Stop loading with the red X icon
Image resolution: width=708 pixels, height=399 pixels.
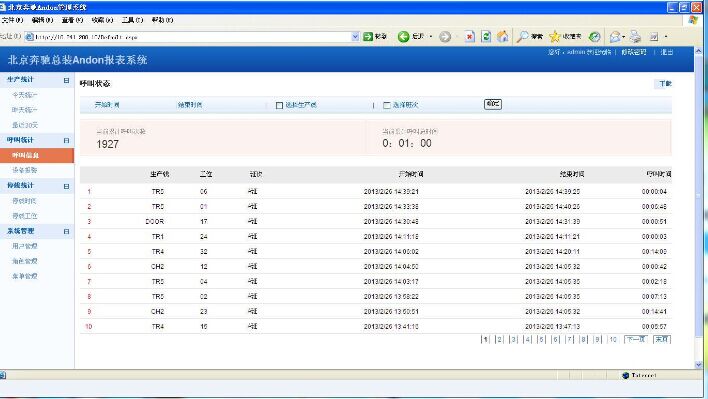(x=470, y=37)
